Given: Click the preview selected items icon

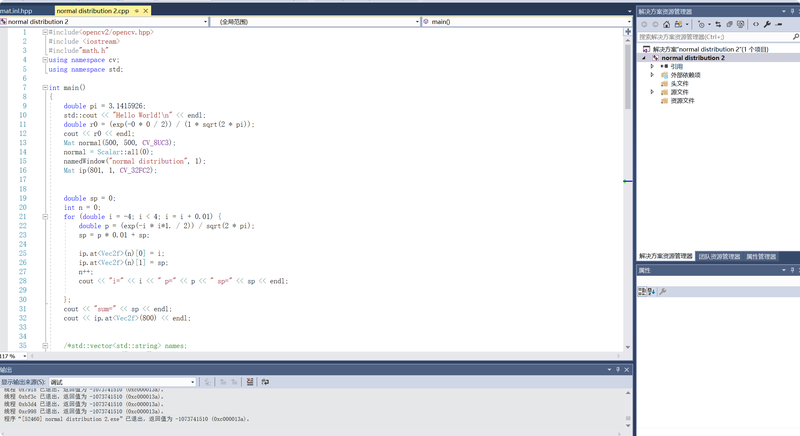Looking at the screenshot, I should coord(779,24).
